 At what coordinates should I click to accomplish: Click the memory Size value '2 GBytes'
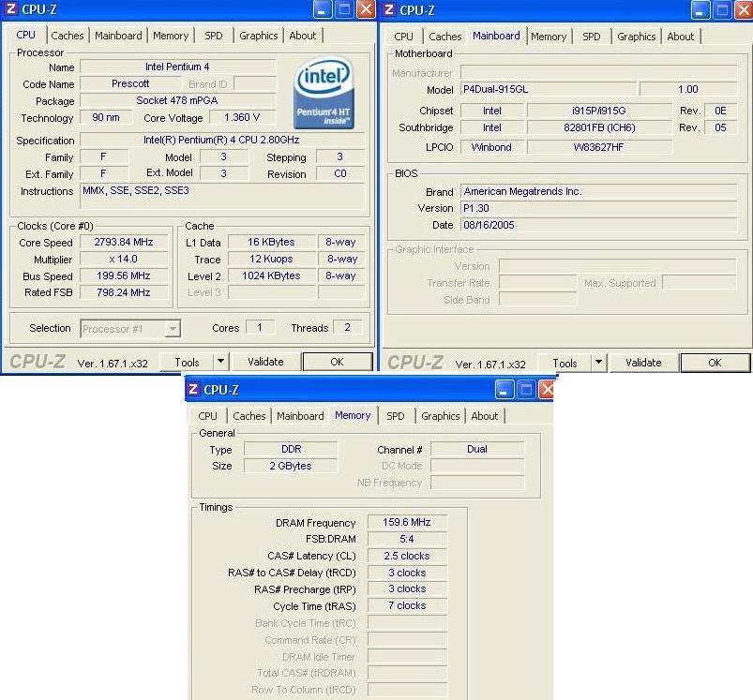point(291,466)
